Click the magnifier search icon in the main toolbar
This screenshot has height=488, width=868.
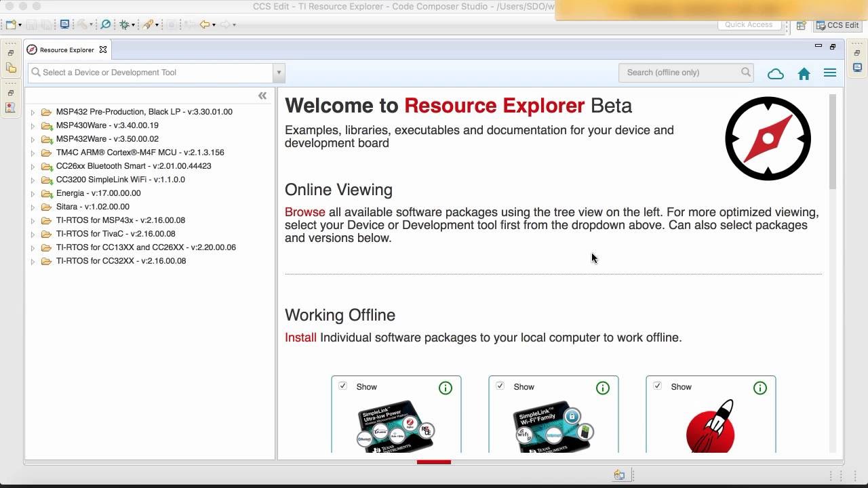pos(105,24)
